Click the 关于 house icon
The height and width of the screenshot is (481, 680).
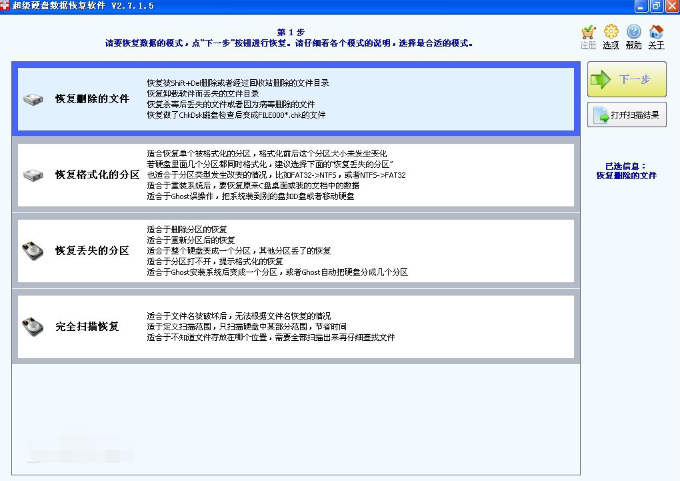656,32
